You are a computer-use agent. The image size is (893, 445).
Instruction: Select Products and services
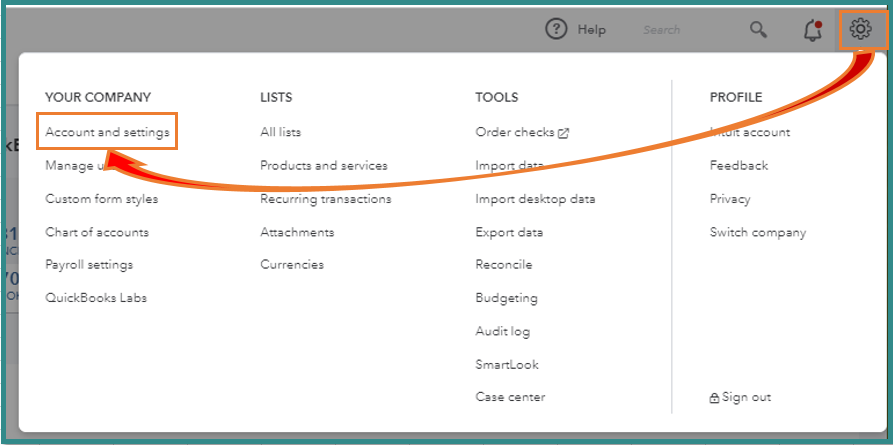(323, 165)
